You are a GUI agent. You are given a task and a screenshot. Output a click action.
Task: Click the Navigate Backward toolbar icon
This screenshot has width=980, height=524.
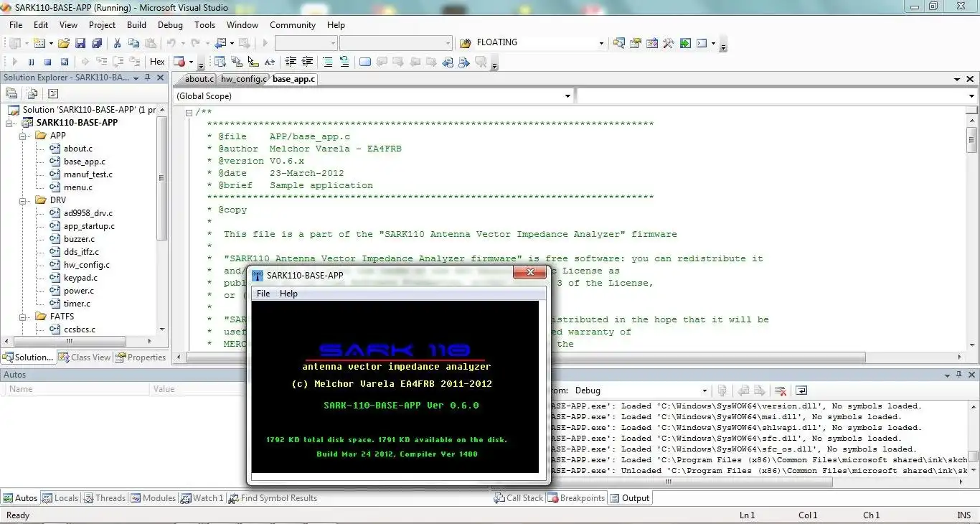click(x=220, y=43)
